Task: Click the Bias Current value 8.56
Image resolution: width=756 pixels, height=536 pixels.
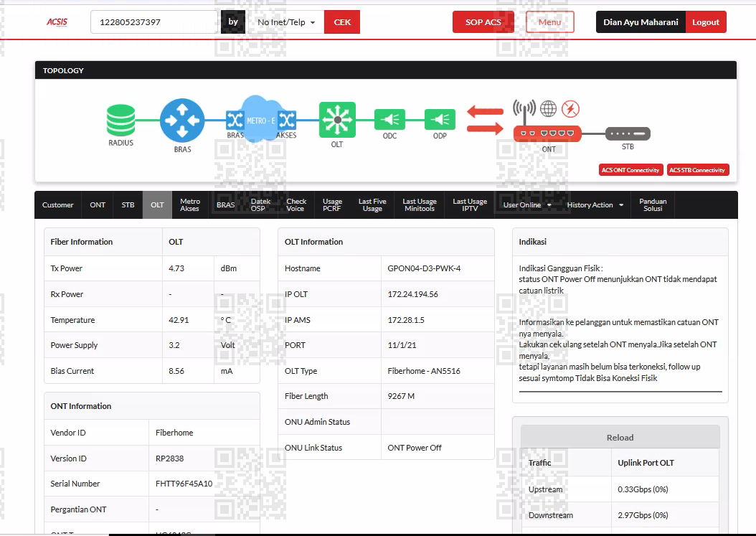Action: [176, 371]
